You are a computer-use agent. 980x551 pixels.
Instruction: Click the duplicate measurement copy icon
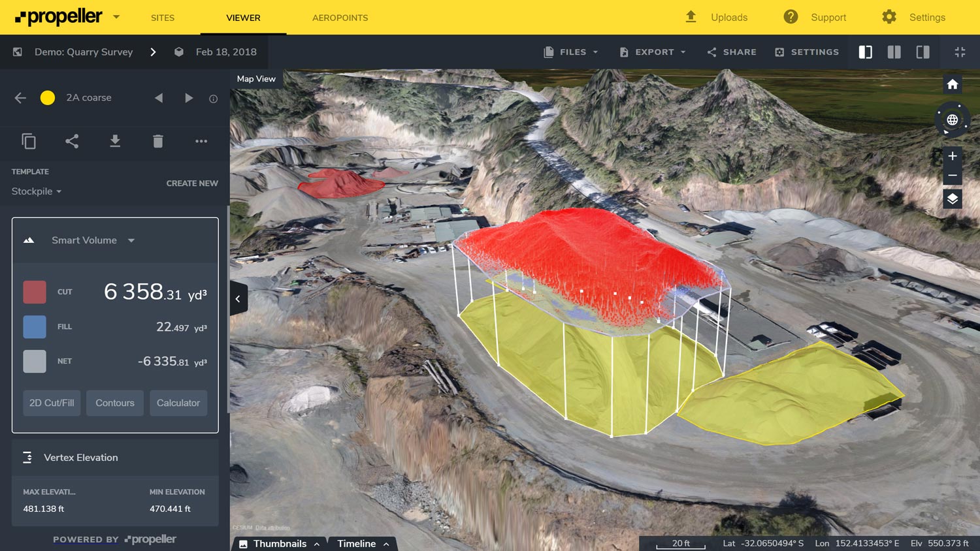29,141
